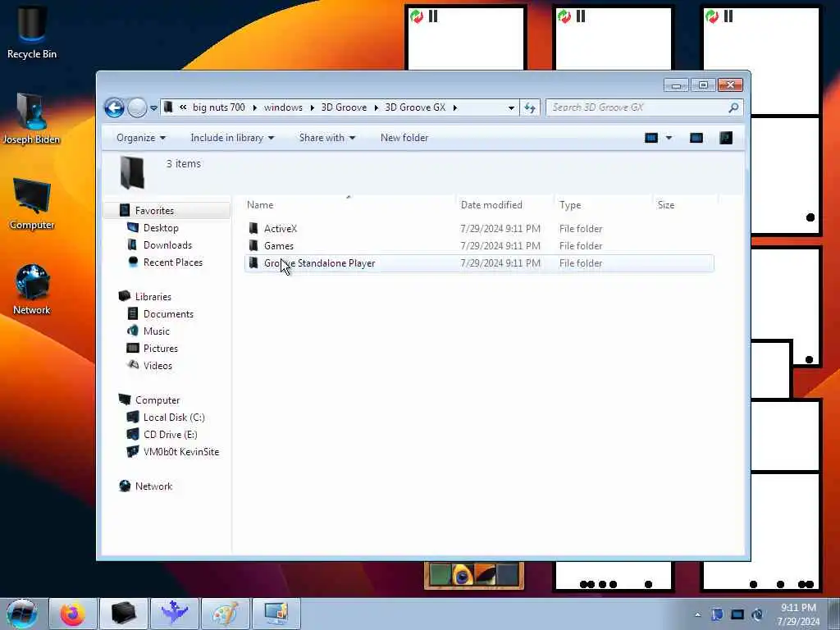Open Desktop in the navigation pane

point(161,228)
